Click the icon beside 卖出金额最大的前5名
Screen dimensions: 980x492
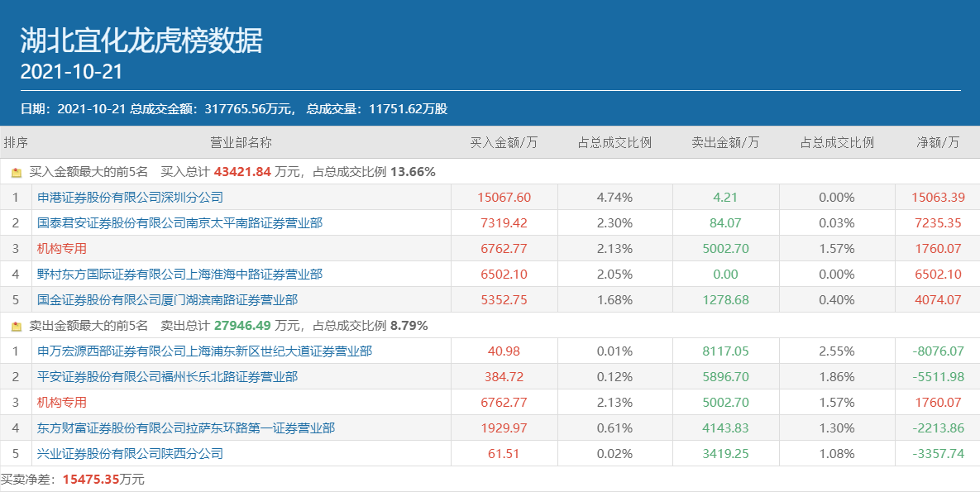pyautogui.click(x=17, y=327)
